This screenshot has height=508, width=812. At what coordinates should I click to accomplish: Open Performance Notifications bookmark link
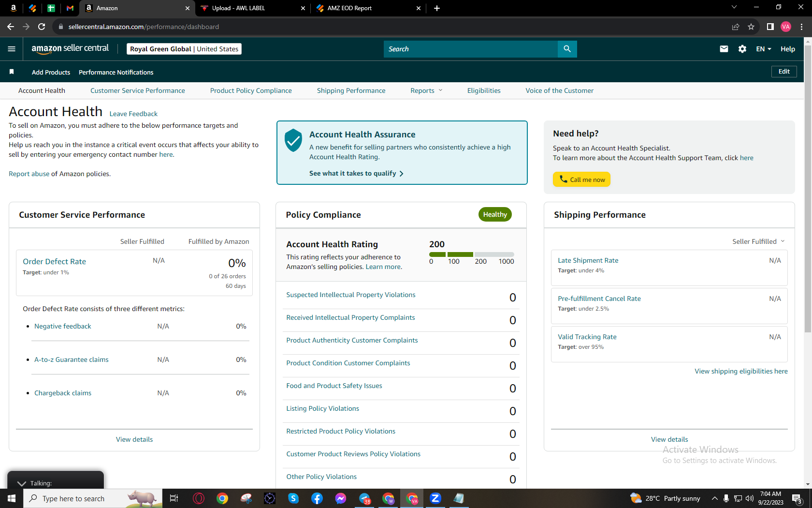[116, 72]
